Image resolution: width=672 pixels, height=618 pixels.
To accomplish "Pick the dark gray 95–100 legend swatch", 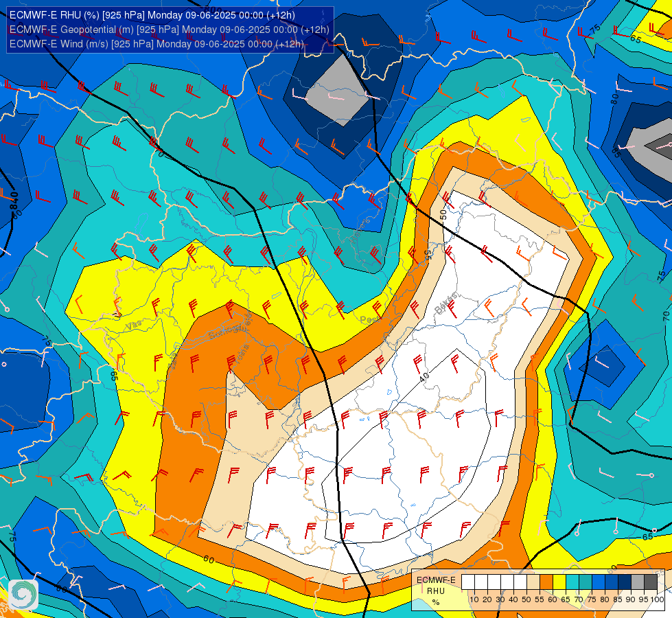I will (651, 583).
